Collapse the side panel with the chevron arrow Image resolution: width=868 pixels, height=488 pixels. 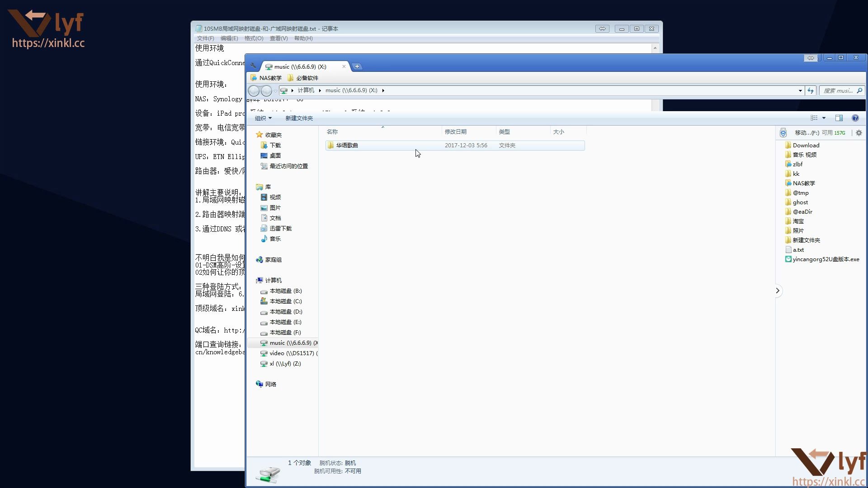pos(777,291)
